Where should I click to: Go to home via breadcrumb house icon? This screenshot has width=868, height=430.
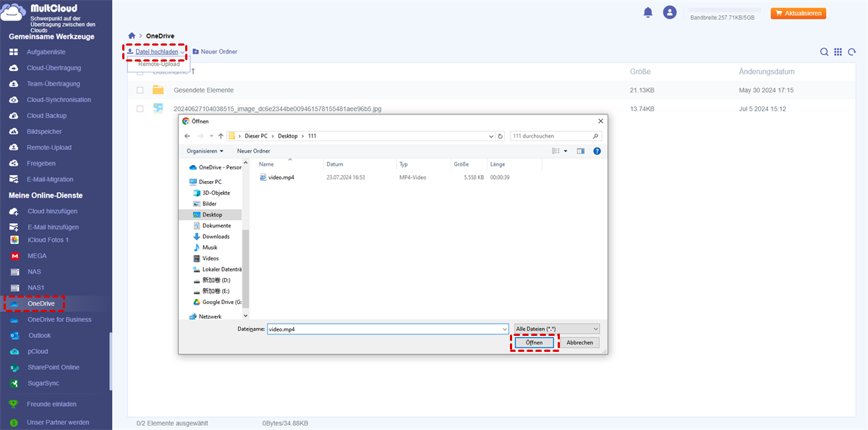click(x=131, y=35)
